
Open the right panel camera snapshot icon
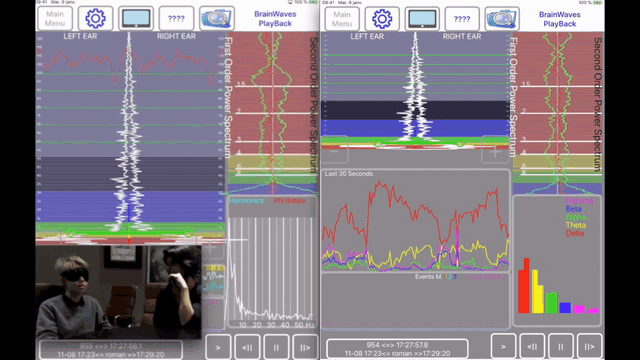pyautogui.click(x=502, y=19)
